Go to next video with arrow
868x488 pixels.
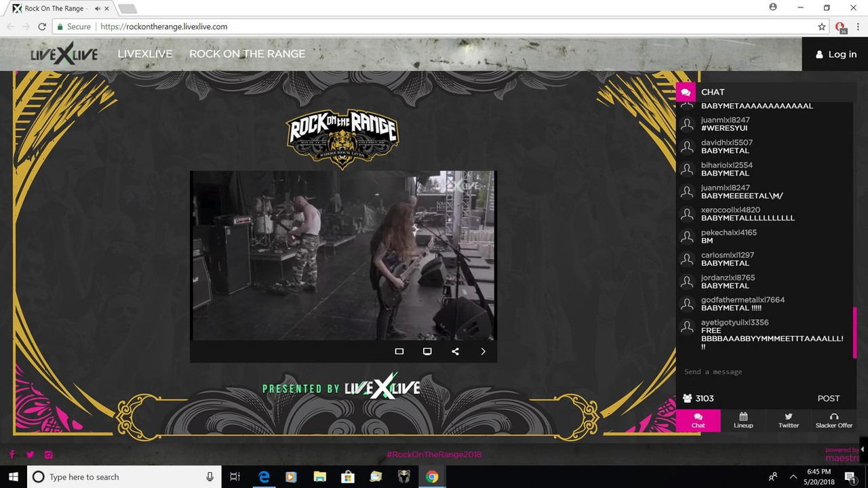483,352
